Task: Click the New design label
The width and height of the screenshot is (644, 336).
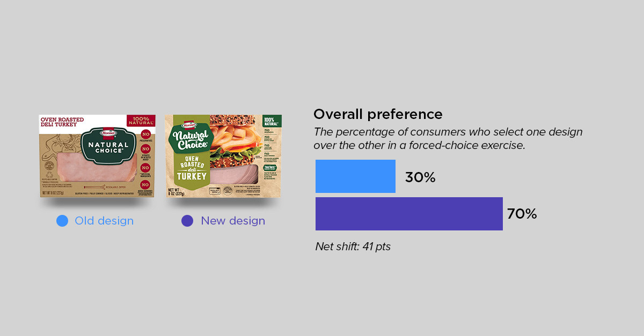Action: click(x=233, y=221)
